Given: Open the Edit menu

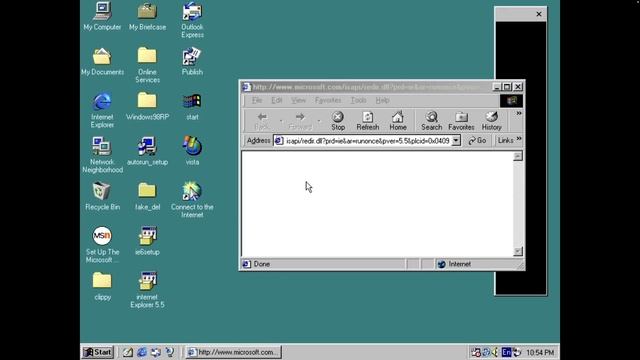Looking at the screenshot, I should [x=277, y=100].
